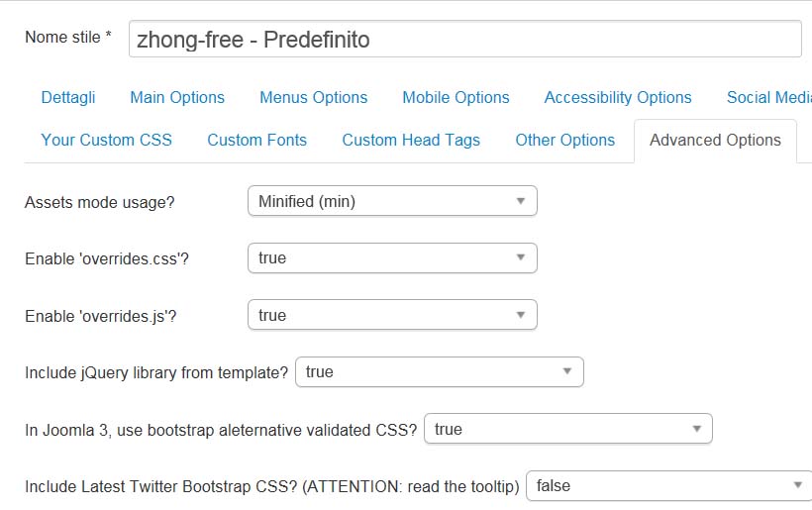Expand the Enable 'overrides.js' dropdown
Screen dimensions: 812x510
point(391,316)
